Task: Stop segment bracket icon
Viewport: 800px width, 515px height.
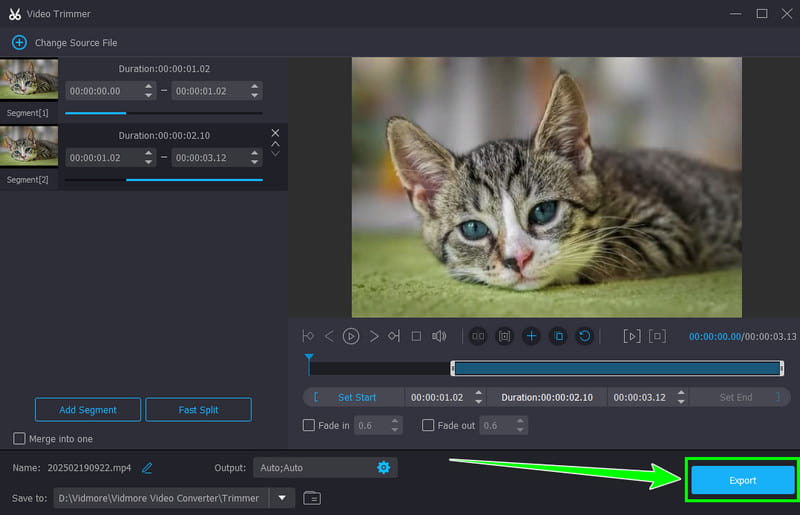Action: tap(657, 336)
